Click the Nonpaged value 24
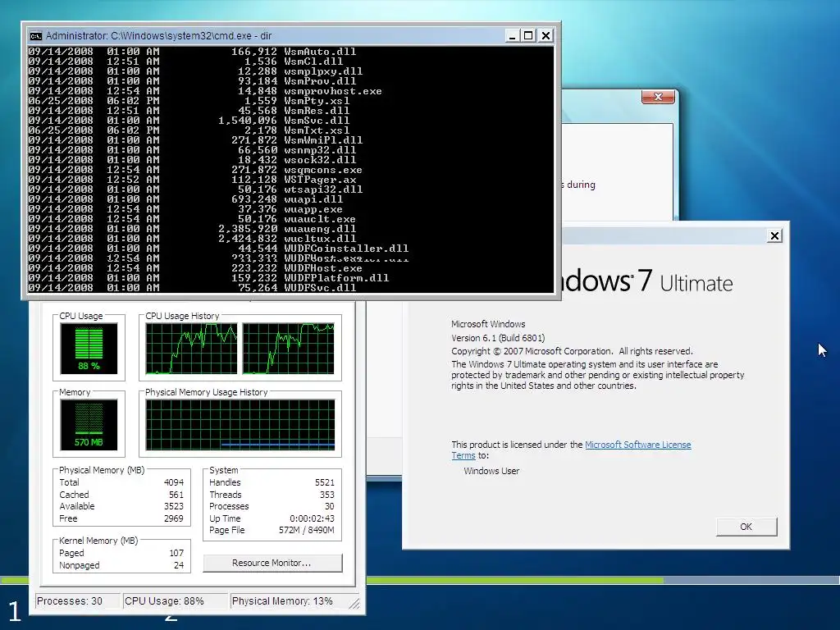Screen dimensions: 840x630 pyautogui.click(x=179, y=566)
